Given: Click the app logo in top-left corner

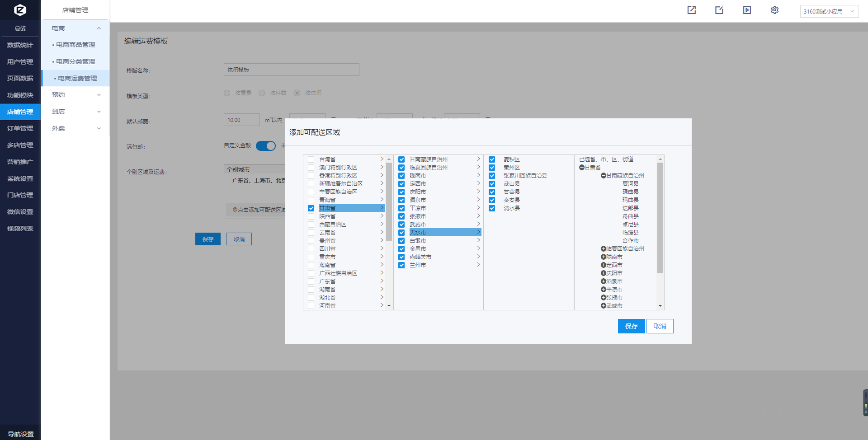Looking at the screenshot, I should (20, 10).
